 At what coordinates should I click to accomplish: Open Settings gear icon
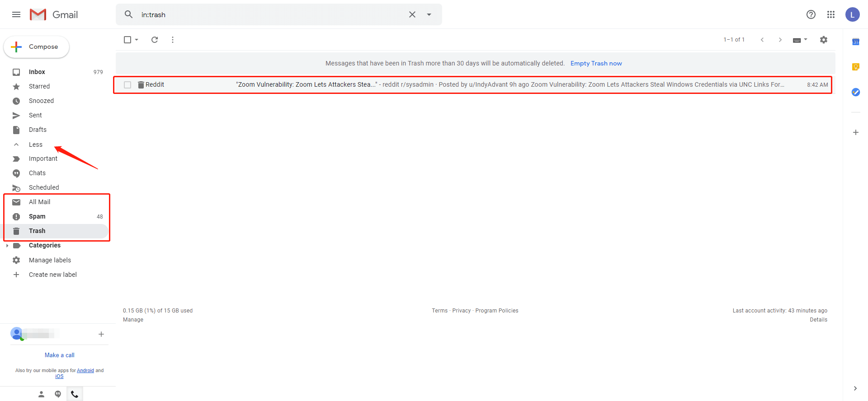click(824, 40)
